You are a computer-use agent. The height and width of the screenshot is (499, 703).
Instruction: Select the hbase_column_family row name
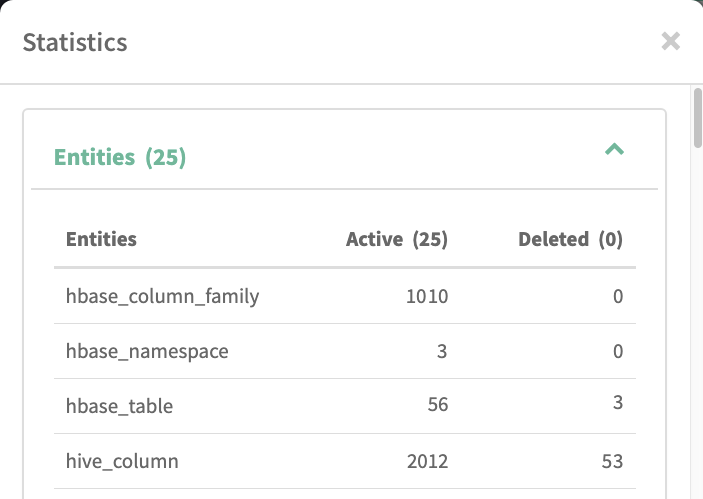162,296
